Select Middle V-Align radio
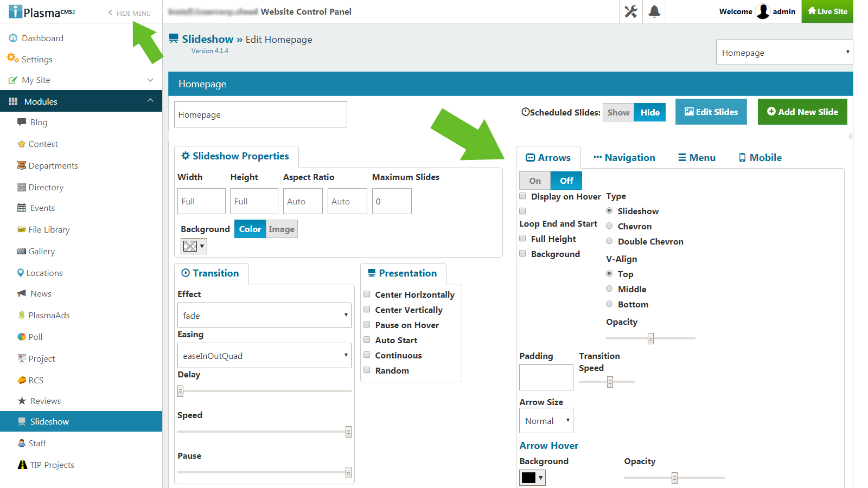The width and height of the screenshot is (868, 488). pos(609,288)
